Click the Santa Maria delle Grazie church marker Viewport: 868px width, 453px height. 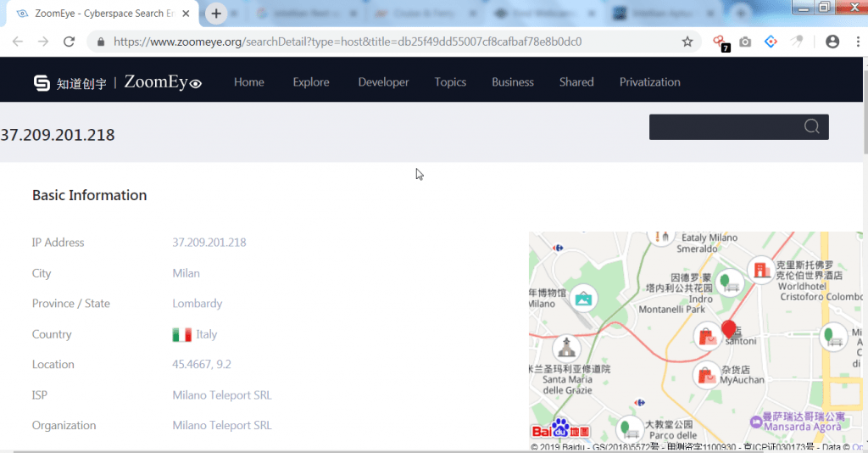(x=566, y=349)
